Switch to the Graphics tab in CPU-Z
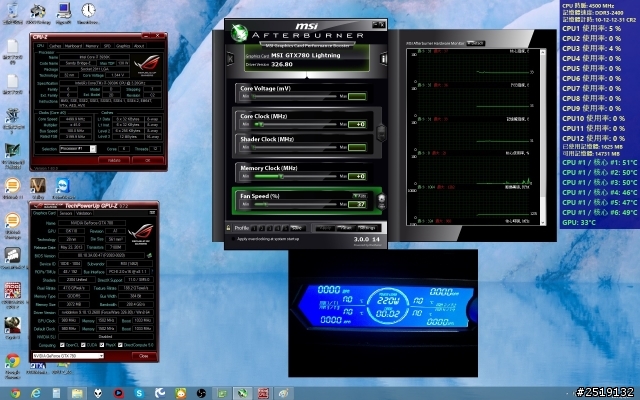 tap(123, 46)
